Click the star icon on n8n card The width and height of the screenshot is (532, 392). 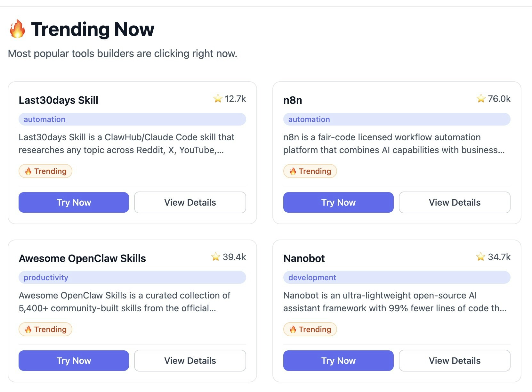(481, 99)
